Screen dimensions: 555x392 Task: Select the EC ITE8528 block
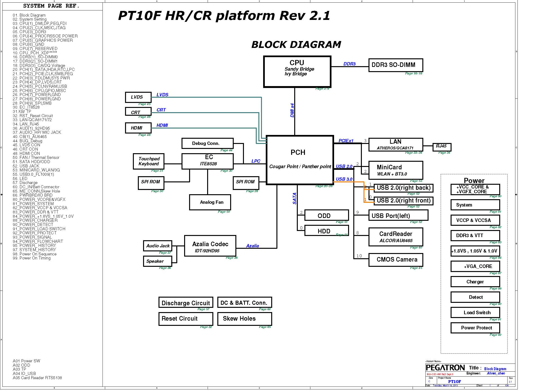pos(207,161)
